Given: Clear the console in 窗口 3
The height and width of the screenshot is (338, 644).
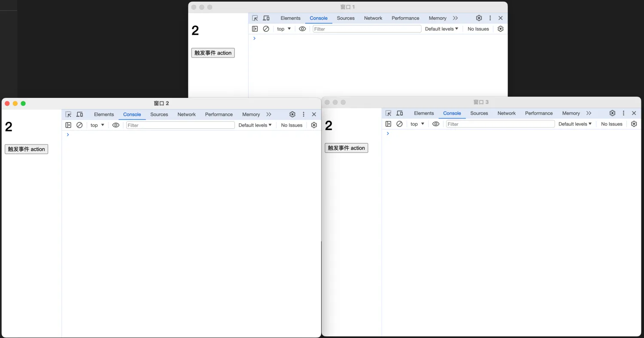Looking at the screenshot, I should click(x=399, y=124).
